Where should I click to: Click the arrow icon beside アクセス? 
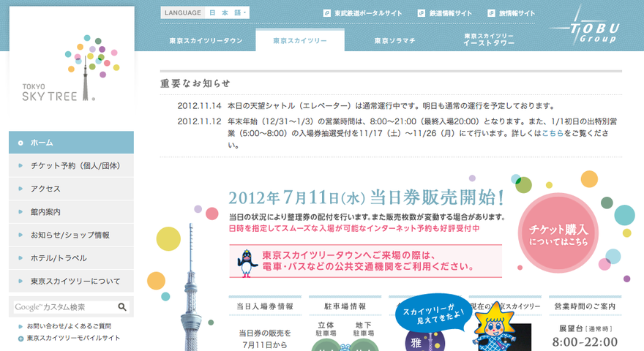click(x=20, y=189)
